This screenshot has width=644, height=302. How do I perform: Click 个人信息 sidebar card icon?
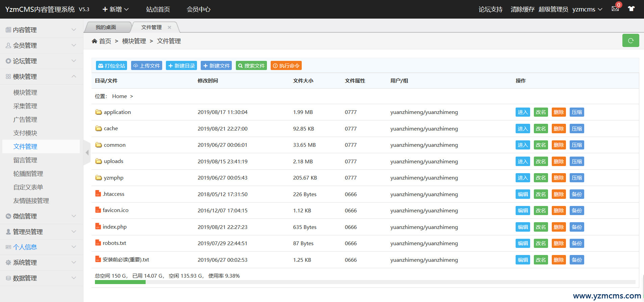[8, 247]
